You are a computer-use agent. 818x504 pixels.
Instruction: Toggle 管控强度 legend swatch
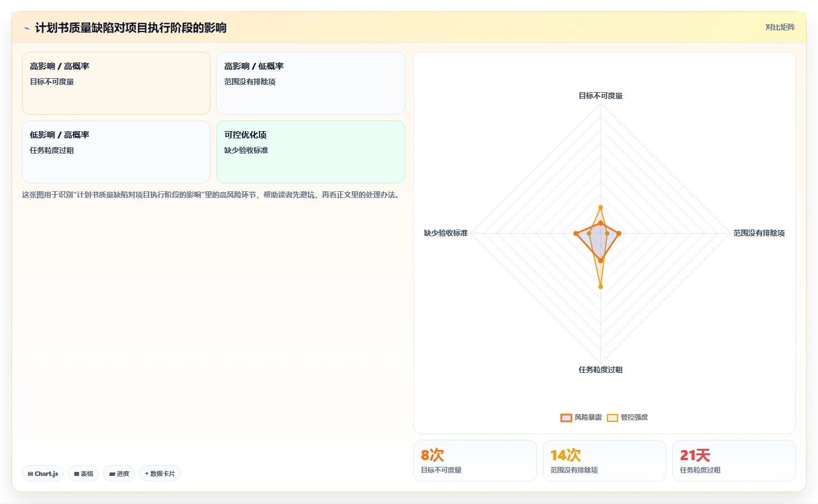click(x=613, y=417)
